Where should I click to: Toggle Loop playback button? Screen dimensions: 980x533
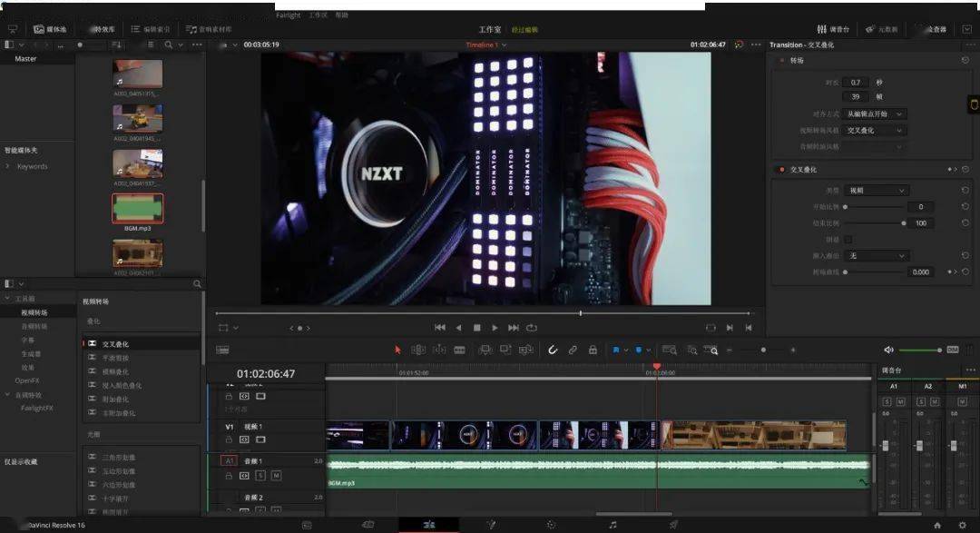531,327
